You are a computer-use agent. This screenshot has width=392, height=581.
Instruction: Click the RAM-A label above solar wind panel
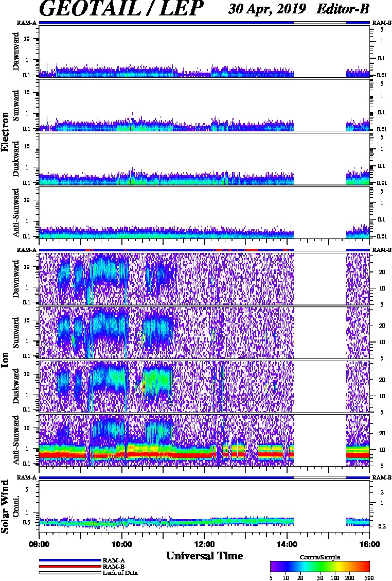pyautogui.click(x=27, y=477)
